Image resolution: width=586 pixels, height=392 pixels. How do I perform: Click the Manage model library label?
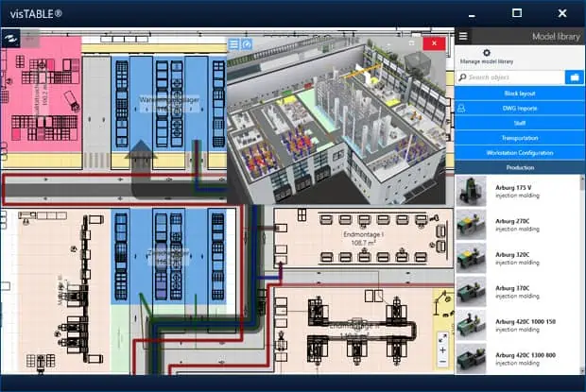point(487,61)
